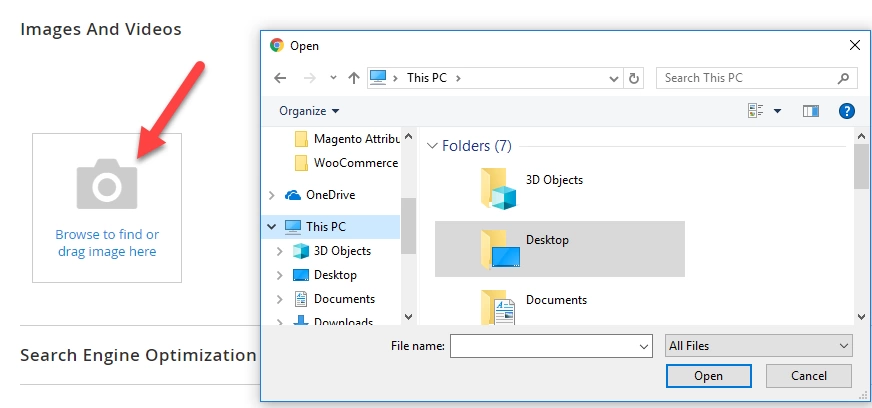Select 3D Objects in the navigation pane
872x408 pixels.
click(x=332, y=251)
